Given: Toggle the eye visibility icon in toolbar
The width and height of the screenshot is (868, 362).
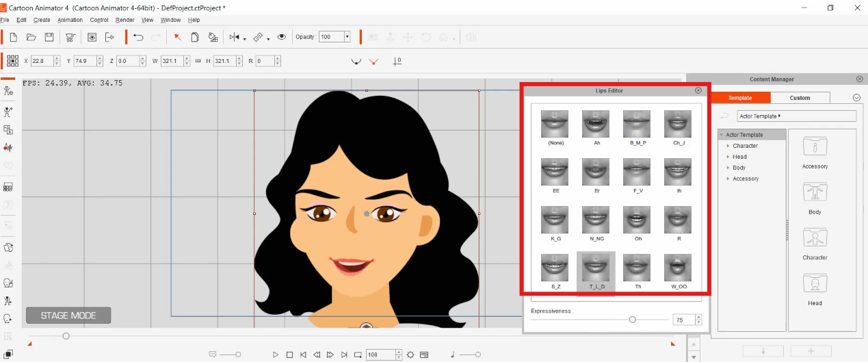Looking at the screenshot, I should [x=281, y=37].
